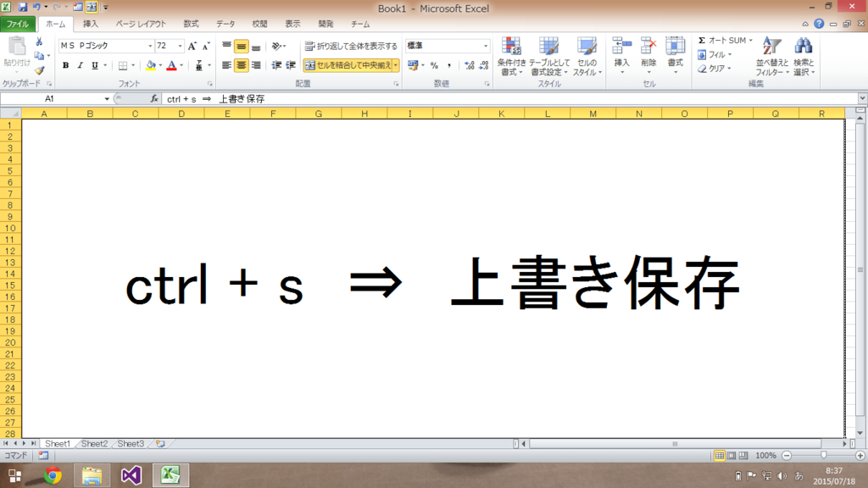Switch to the Data (データ) tab
This screenshot has height=488, width=868.
pos(225,24)
